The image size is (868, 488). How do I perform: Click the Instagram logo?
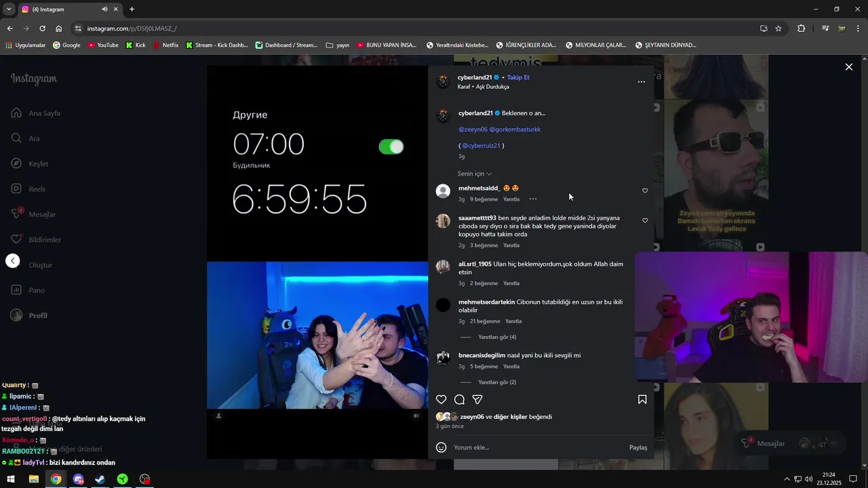[x=34, y=79]
